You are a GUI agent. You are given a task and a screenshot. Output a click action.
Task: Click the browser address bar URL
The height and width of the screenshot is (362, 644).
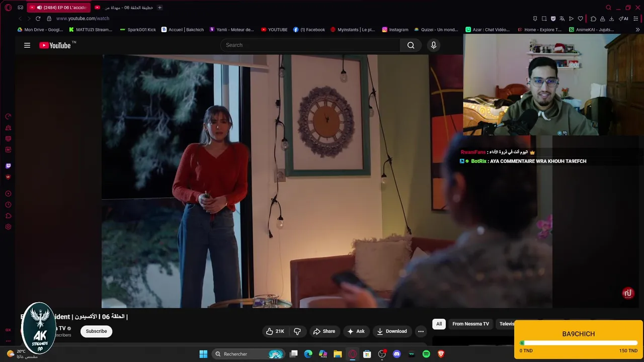[x=83, y=19]
